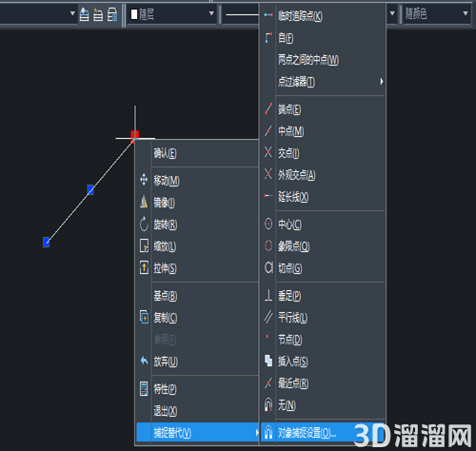476x451 pixels.
Task: Click the blue midpoint grip on the line
Action: 90,190
